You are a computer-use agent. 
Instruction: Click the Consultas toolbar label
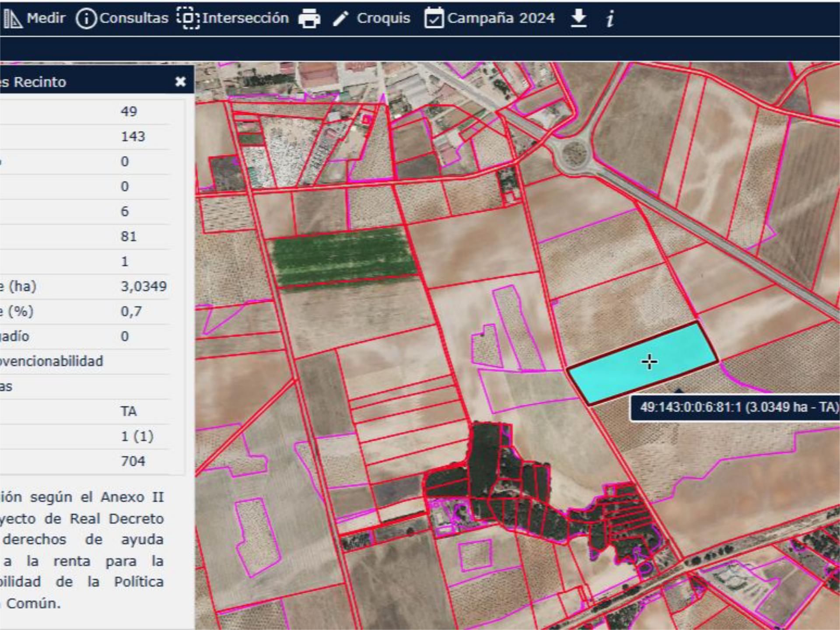(x=134, y=18)
